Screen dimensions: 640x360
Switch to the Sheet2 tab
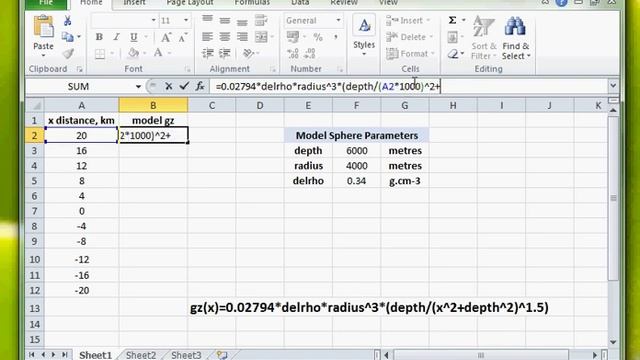click(141, 355)
